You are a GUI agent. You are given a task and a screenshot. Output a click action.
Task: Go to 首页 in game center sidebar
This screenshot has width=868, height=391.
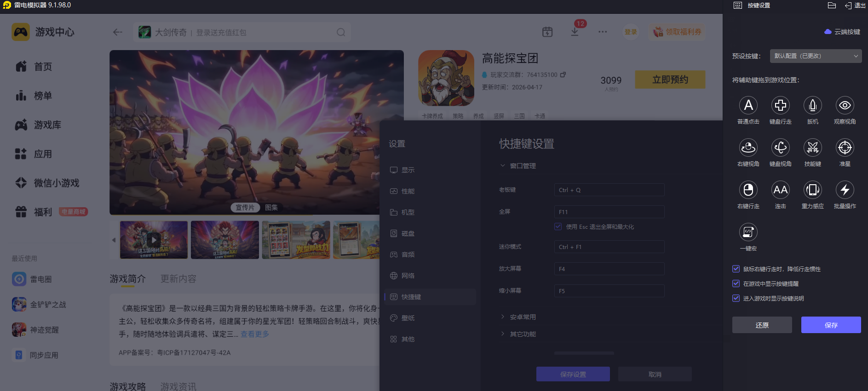coord(34,67)
